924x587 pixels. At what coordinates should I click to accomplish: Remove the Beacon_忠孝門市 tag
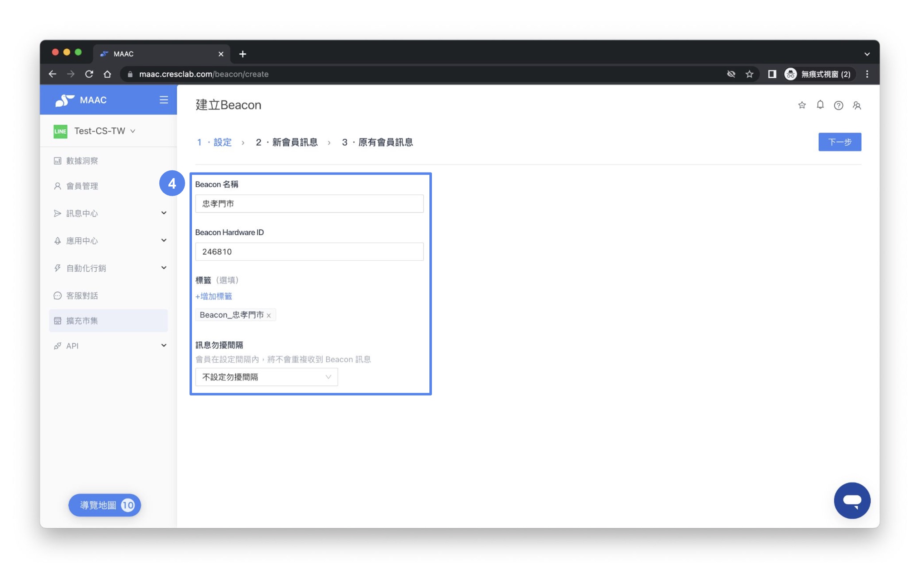pos(269,316)
